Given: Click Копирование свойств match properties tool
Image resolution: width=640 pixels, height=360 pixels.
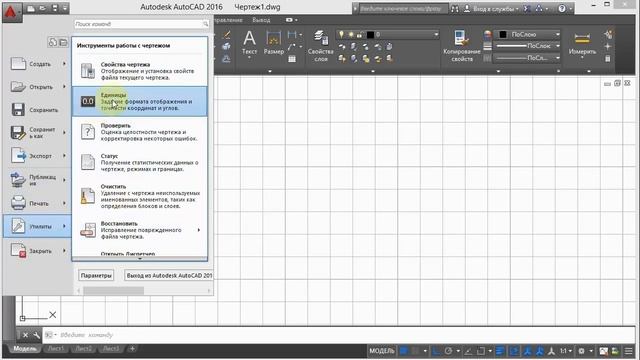Looking at the screenshot, I should (462, 46).
